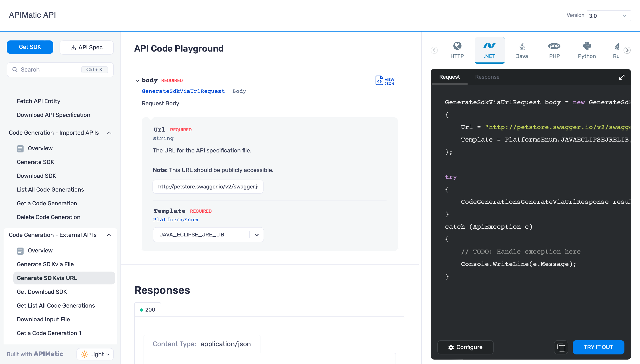Image resolution: width=640 pixels, height=364 pixels.
Task: Click the left language carousel arrow
Action: coord(434,50)
